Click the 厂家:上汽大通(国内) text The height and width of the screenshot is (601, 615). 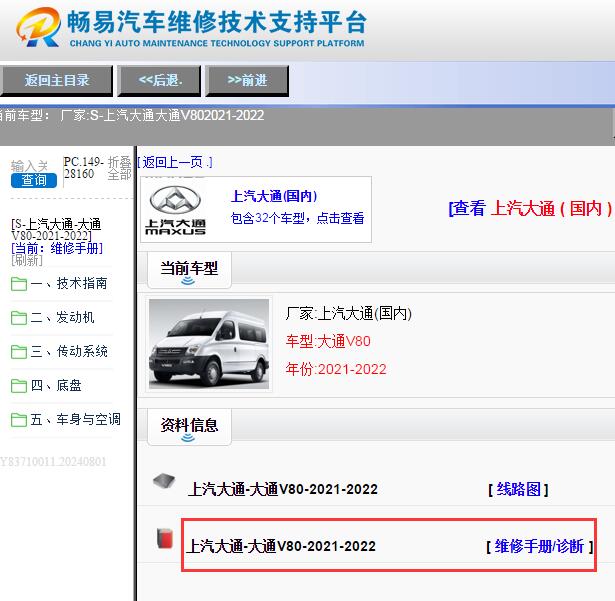[349, 313]
